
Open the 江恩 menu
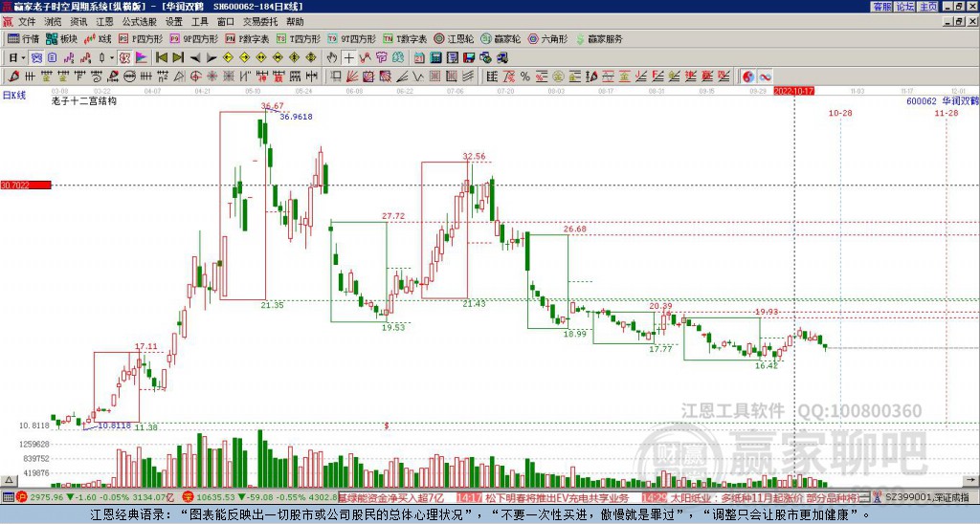[x=105, y=22]
